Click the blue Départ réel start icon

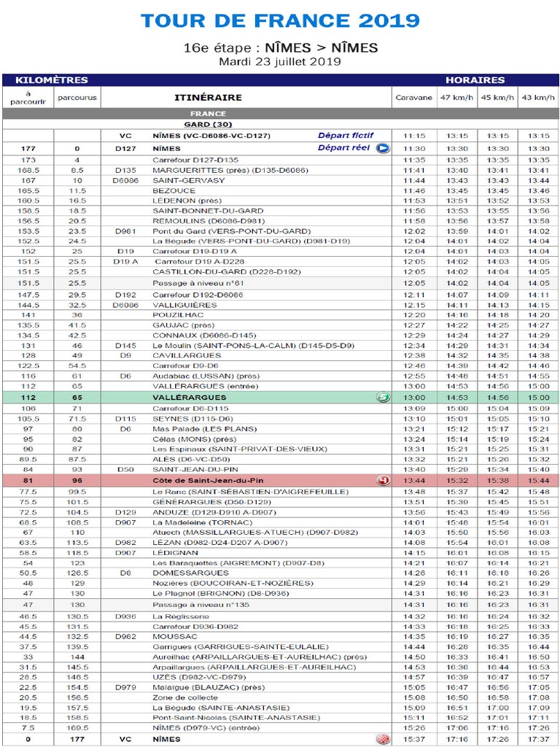[383, 148]
